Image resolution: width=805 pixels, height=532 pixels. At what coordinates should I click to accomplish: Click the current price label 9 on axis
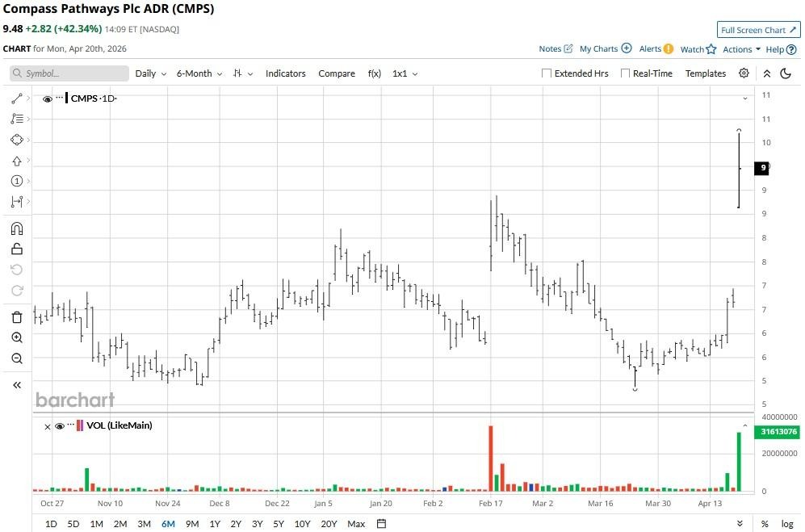coord(761,167)
